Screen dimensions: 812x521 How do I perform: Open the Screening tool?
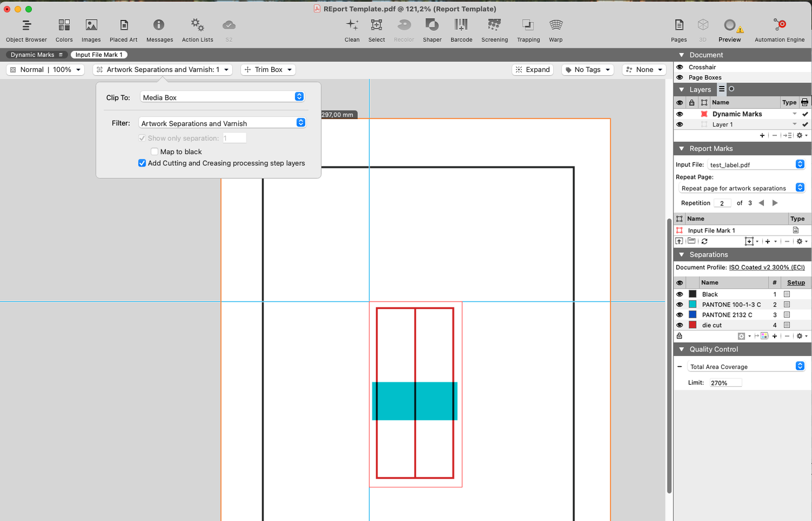click(494, 30)
